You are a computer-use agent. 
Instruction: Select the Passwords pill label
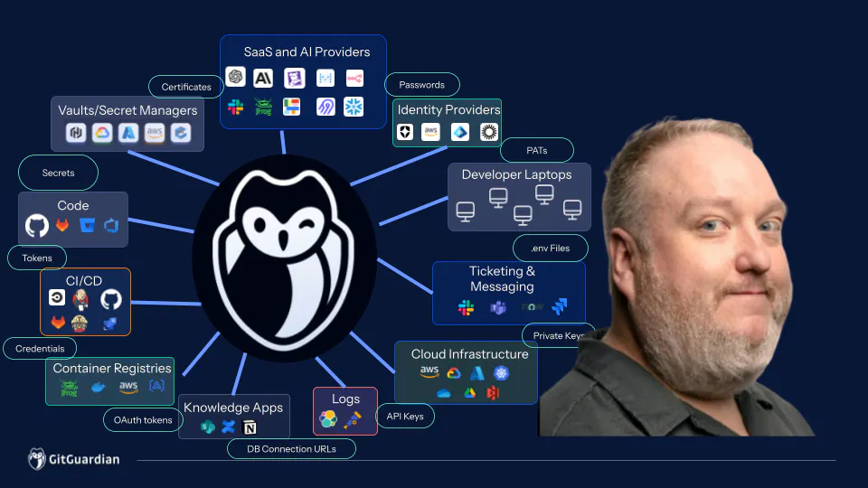pos(422,85)
